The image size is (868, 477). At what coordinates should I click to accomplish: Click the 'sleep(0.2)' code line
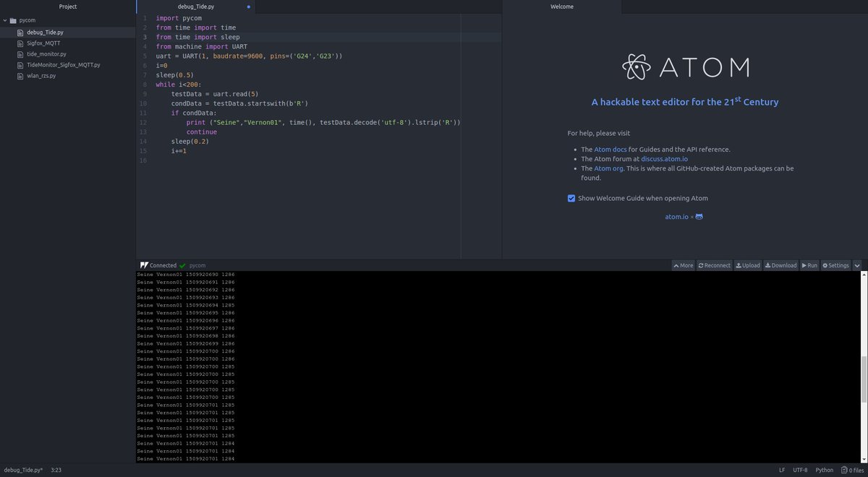(x=190, y=142)
